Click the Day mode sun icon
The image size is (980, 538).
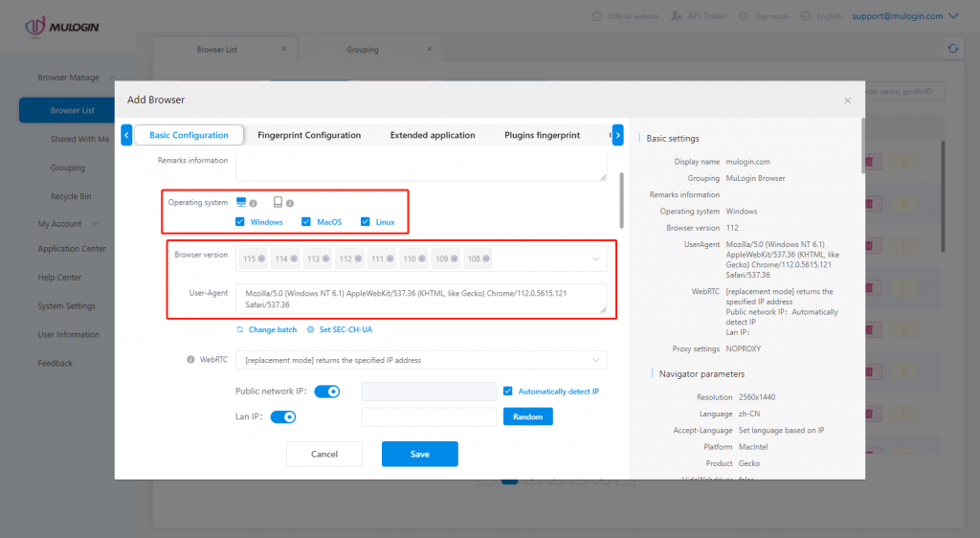coord(743,16)
